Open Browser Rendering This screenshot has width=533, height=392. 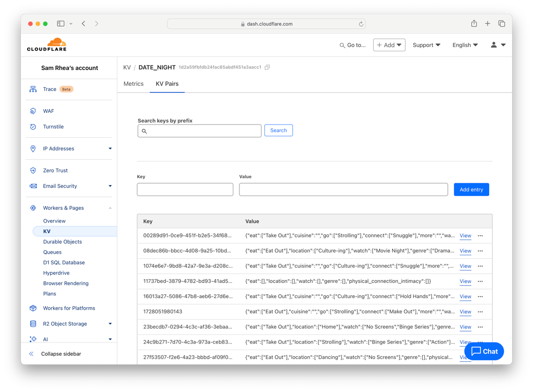pyautogui.click(x=66, y=283)
